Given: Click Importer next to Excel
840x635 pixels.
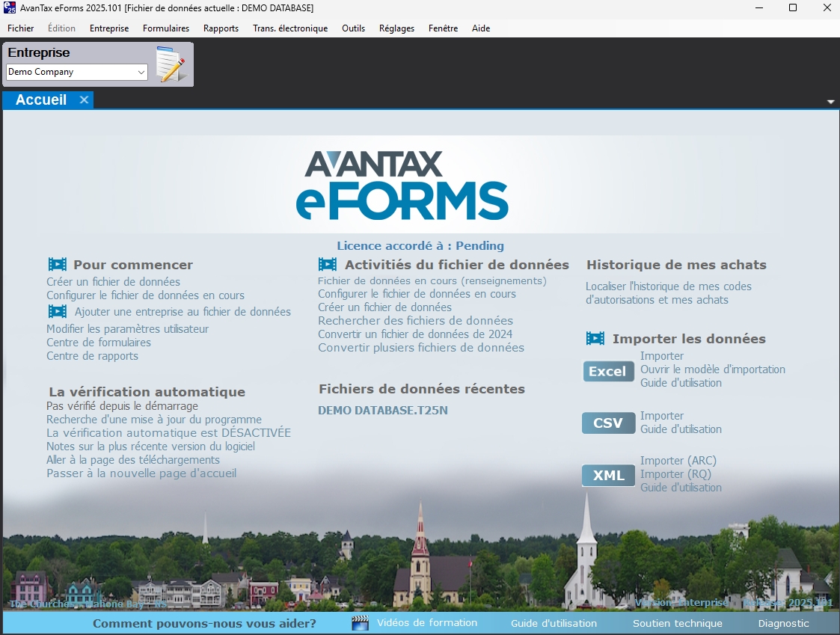Looking at the screenshot, I should coord(662,356).
